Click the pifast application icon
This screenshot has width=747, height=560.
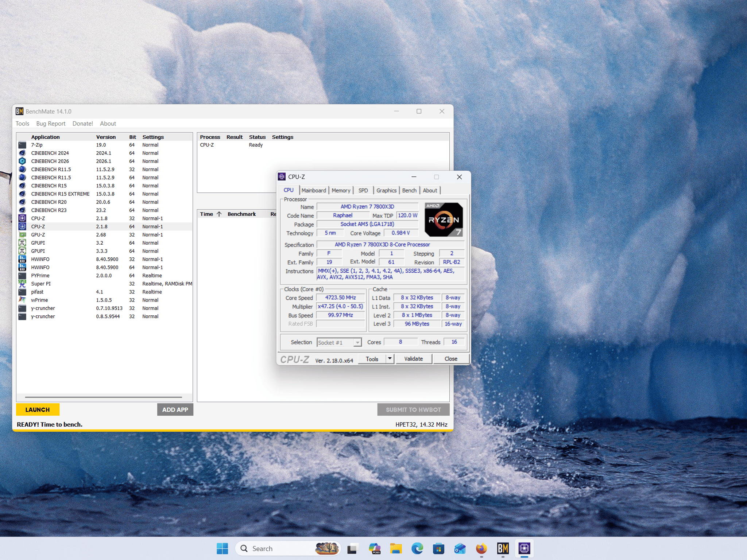[x=22, y=292]
